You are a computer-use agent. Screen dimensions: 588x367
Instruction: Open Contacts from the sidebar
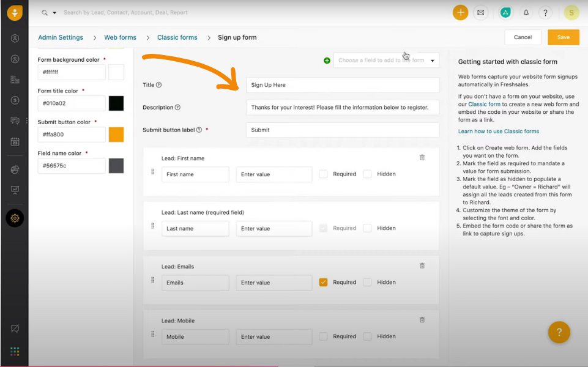click(15, 59)
